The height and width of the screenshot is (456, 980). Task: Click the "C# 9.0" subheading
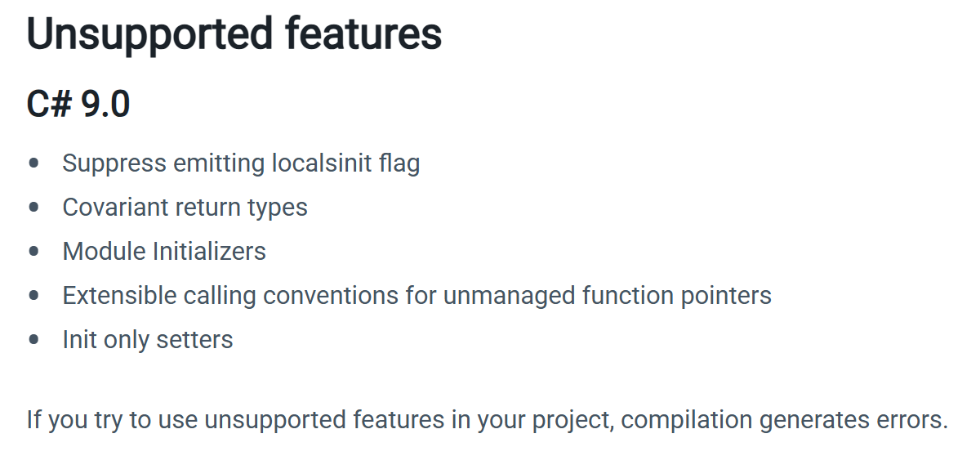(x=78, y=105)
